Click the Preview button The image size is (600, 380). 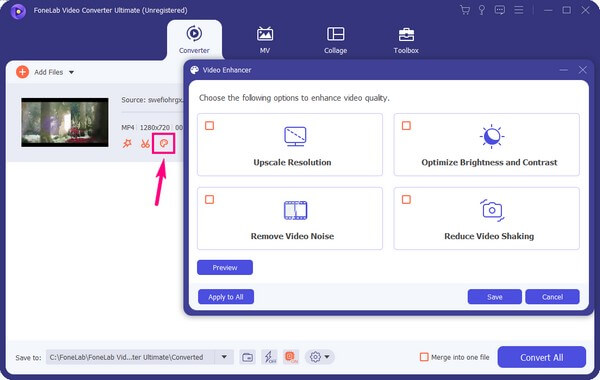tap(225, 267)
